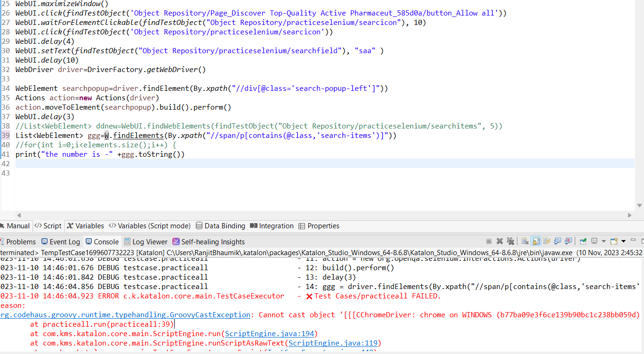Click the Display Selected Console monitor icon

[594, 241]
